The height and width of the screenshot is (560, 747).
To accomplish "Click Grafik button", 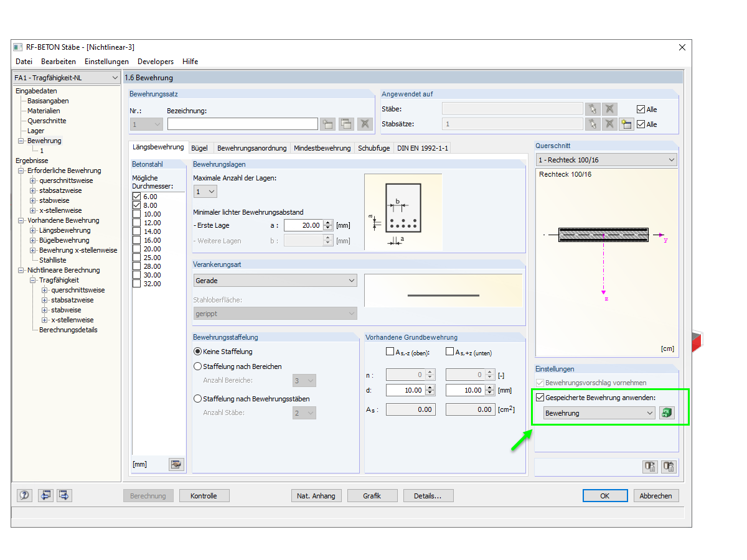I will pos(372,496).
